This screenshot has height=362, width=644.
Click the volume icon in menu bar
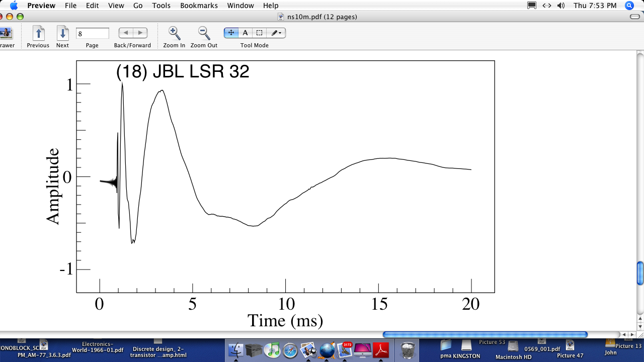561,6
